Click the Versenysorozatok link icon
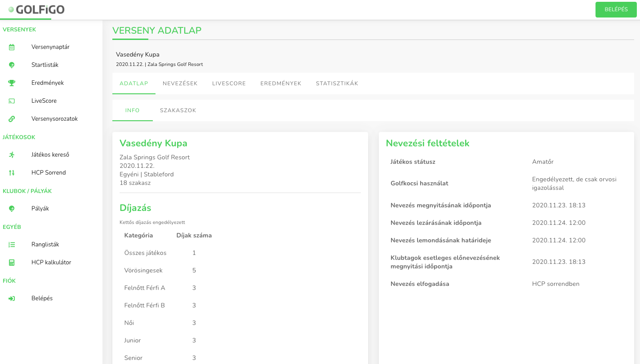This screenshot has width=640, height=364. point(12,119)
